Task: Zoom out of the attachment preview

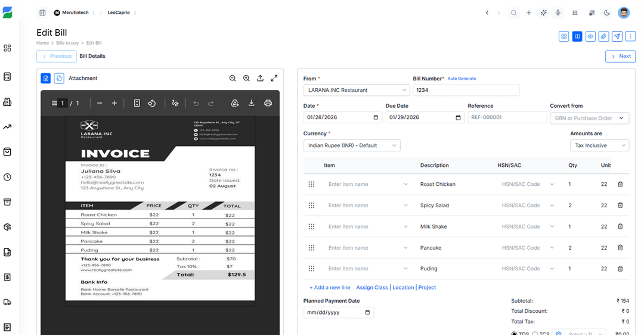Action: click(x=233, y=79)
